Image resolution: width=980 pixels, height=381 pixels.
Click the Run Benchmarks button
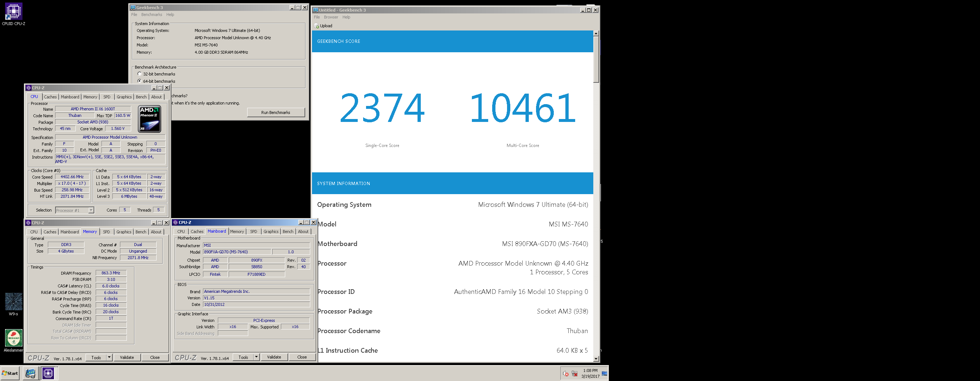(276, 112)
